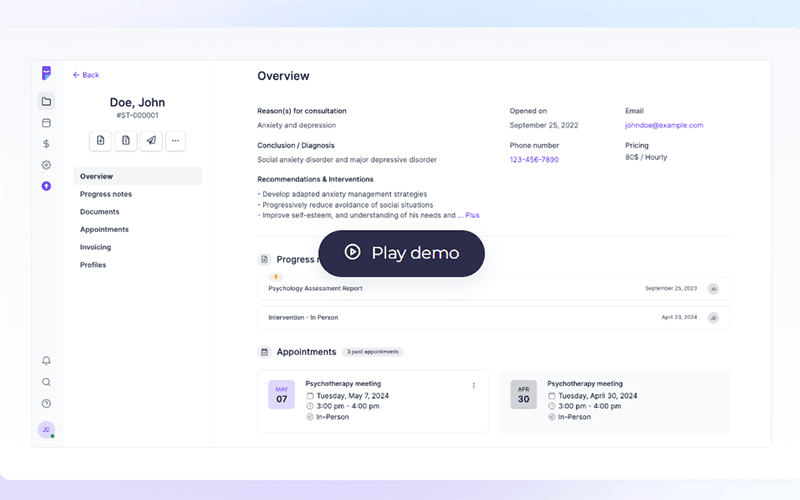Viewport: 800px width, 500px height.
Task: Open Profiles in client menu
Action: [93, 265]
